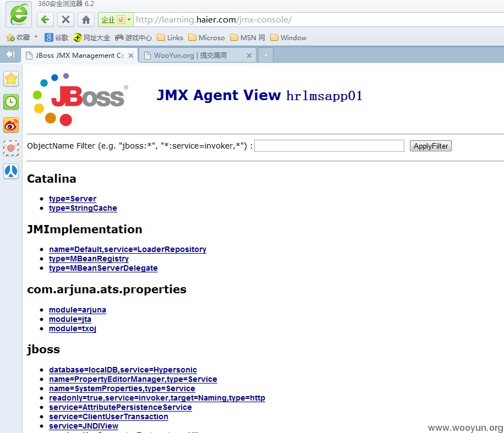Open the type=MBeanServerDelegate link
The height and width of the screenshot is (433, 504).
103,268
